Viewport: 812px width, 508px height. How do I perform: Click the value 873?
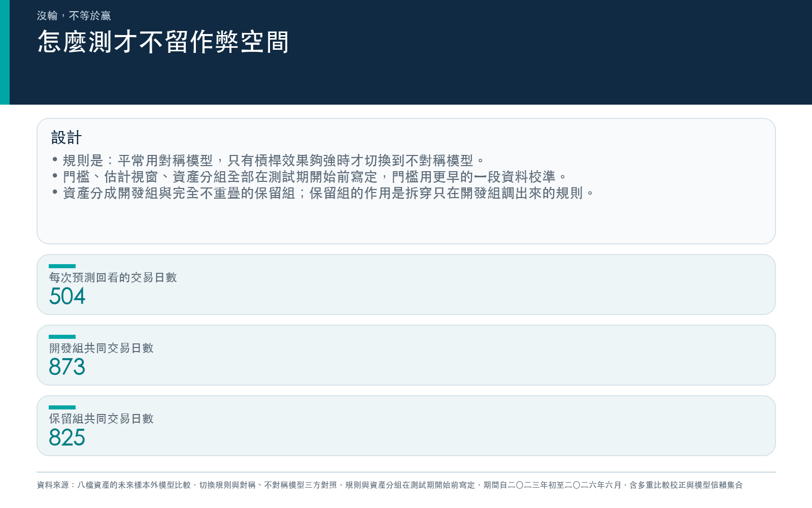pyautogui.click(x=67, y=367)
